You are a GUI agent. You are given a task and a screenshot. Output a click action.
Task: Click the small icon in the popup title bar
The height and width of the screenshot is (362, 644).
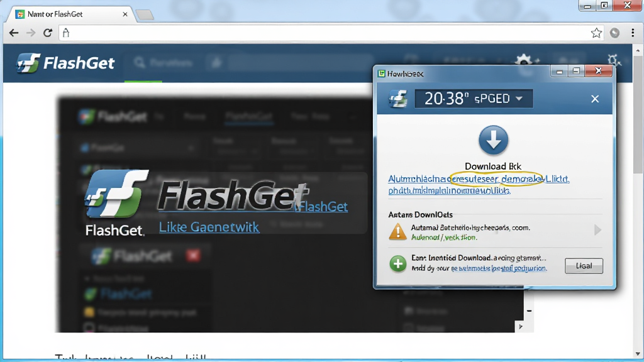click(382, 74)
